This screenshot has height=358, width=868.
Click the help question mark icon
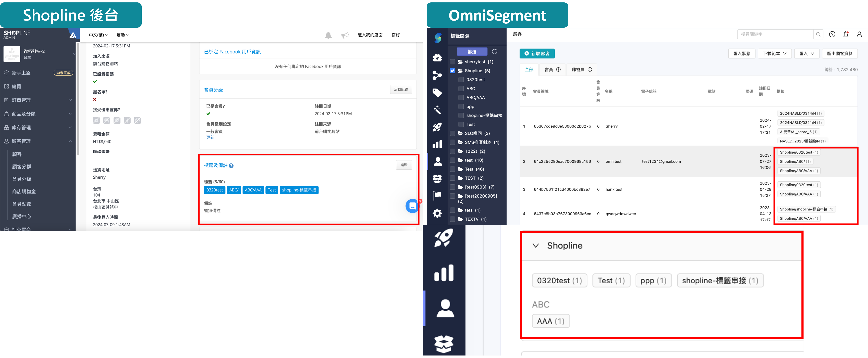point(832,34)
